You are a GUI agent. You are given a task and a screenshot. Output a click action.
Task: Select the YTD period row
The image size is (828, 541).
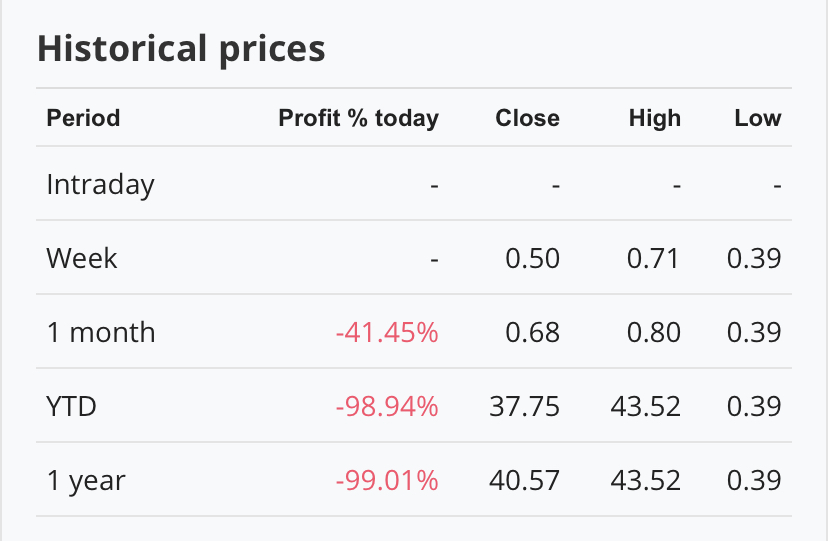click(72, 406)
